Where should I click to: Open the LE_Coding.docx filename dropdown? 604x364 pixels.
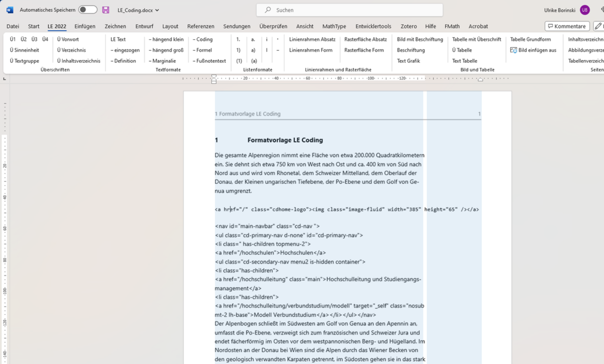[138, 10]
